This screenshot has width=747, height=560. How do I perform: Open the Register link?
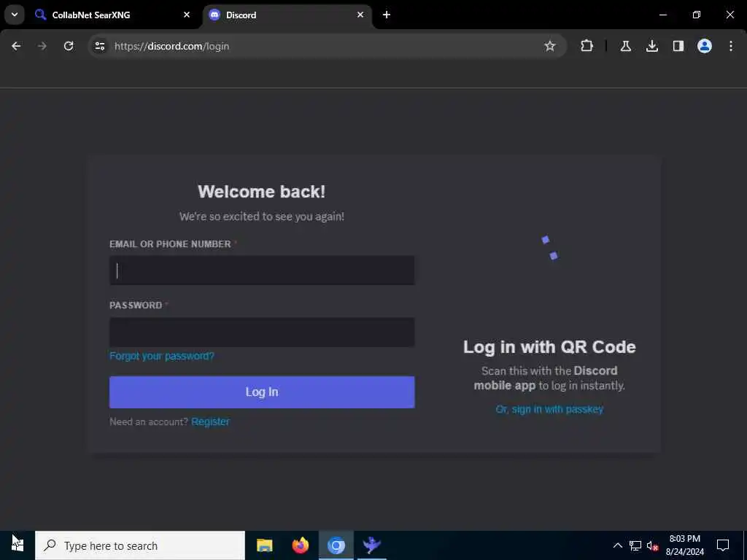tap(210, 421)
